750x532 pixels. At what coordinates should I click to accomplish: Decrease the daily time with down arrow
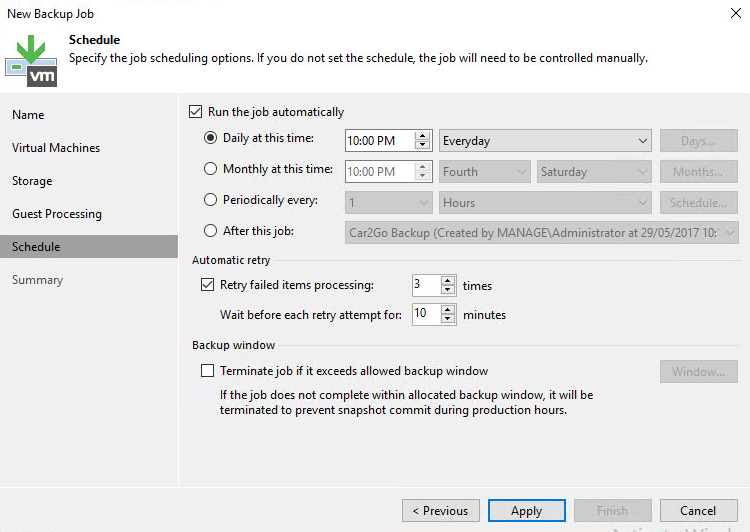pos(422,145)
